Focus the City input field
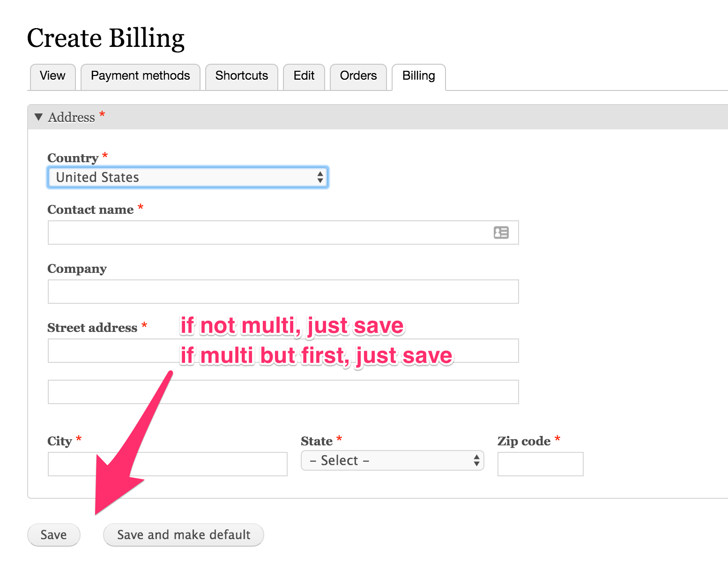 (x=167, y=464)
